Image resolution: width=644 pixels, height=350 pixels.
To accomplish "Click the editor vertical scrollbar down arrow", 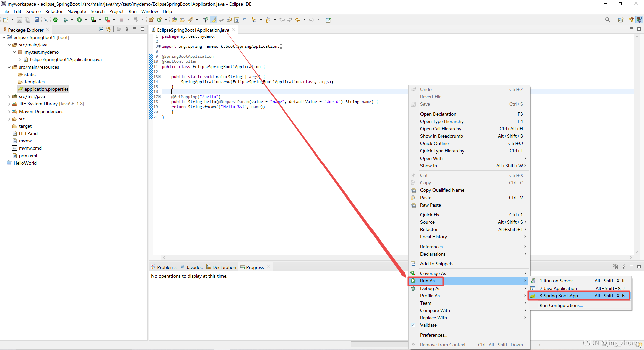I will (637, 252).
